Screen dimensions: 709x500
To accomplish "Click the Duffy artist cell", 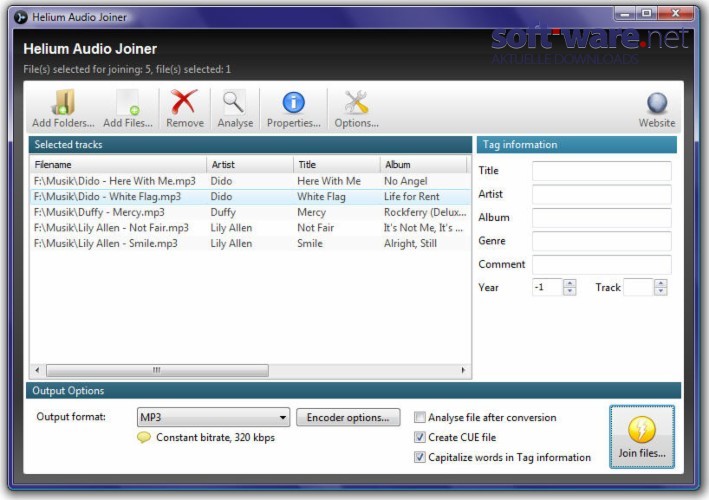I will click(223, 212).
